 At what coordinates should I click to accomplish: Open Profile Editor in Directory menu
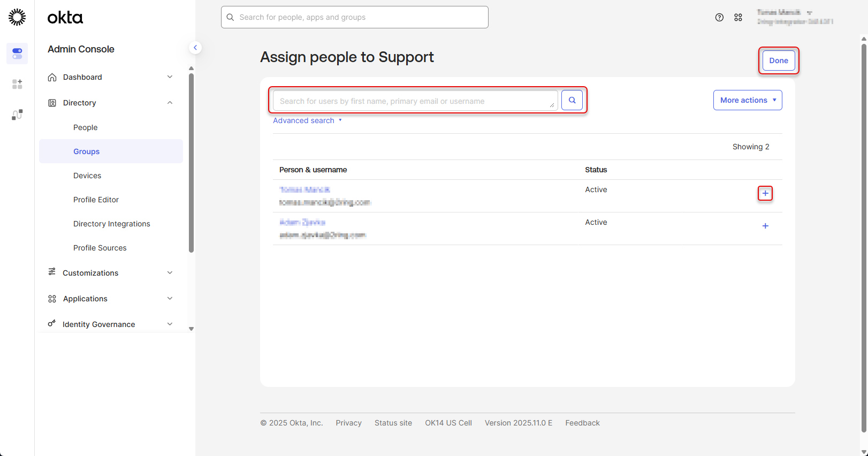[96, 200]
